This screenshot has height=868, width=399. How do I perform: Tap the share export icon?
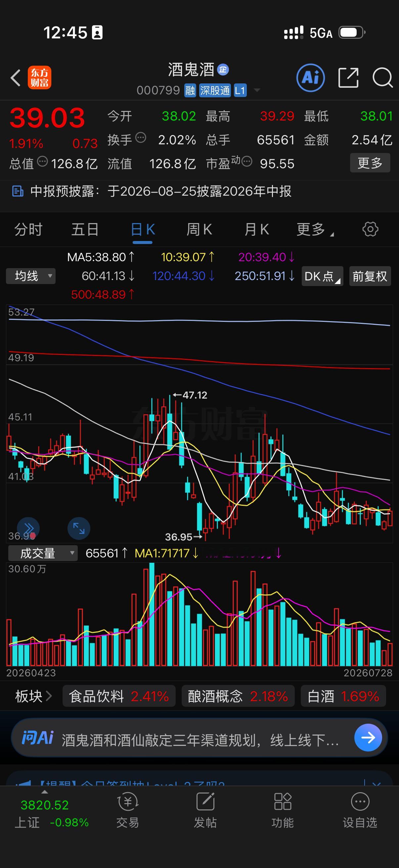[348, 78]
